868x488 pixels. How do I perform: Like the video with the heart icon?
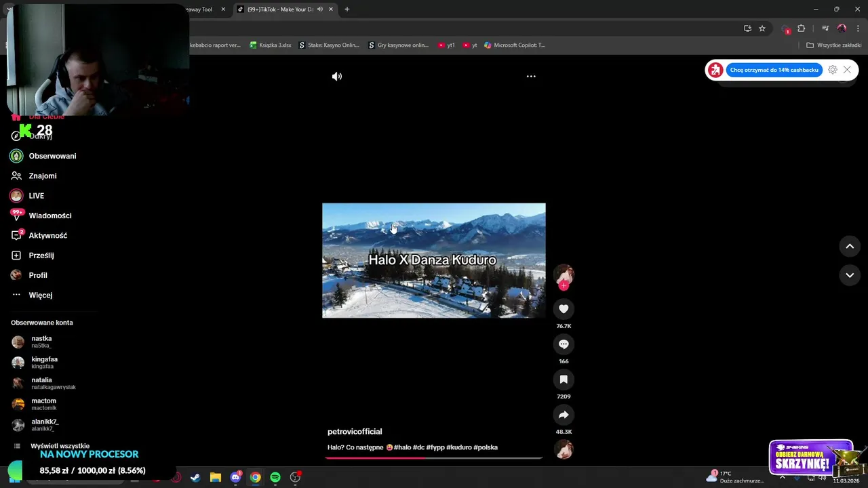pyautogui.click(x=564, y=309)
